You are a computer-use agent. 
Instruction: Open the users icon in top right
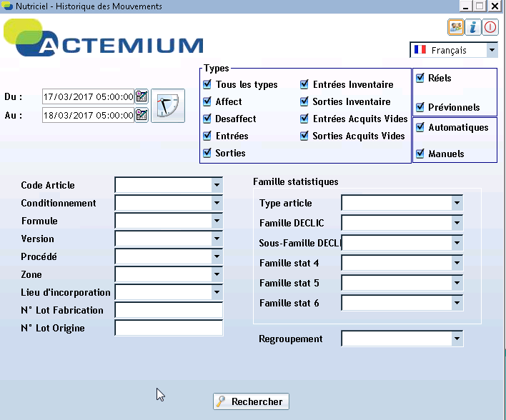(456, 27)
